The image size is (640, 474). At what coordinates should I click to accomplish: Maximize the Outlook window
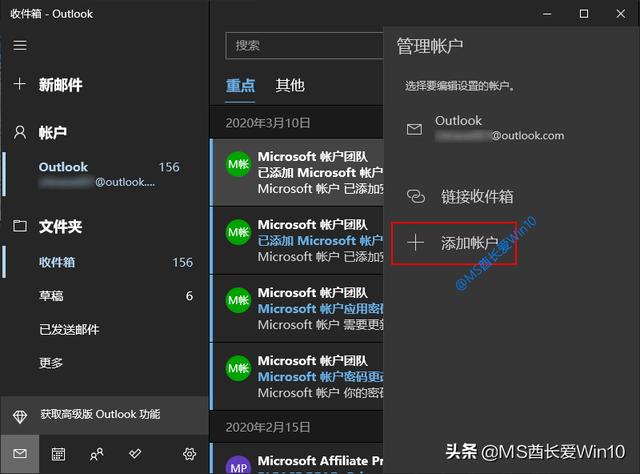point(584,14)
